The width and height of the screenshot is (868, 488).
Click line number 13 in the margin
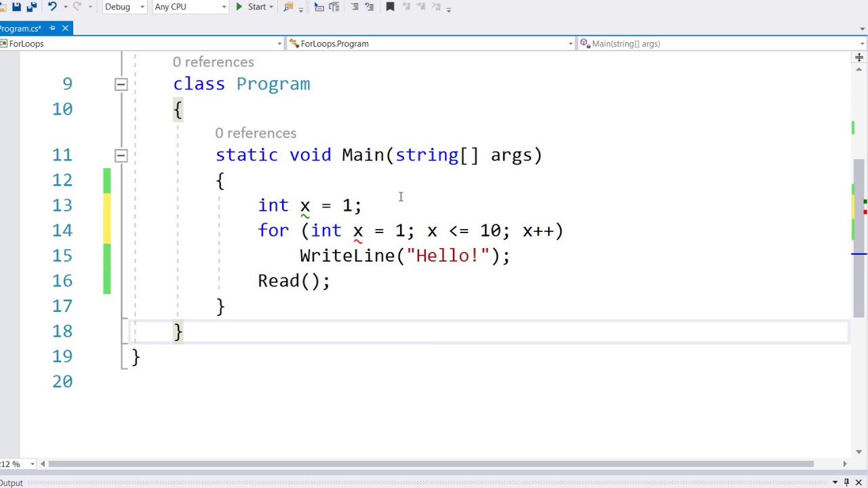point(62,205)
